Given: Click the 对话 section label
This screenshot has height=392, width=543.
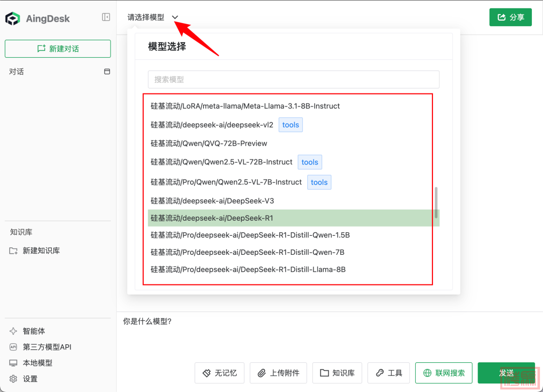Looking at the screenshot, I should click(x=16, y=72).
